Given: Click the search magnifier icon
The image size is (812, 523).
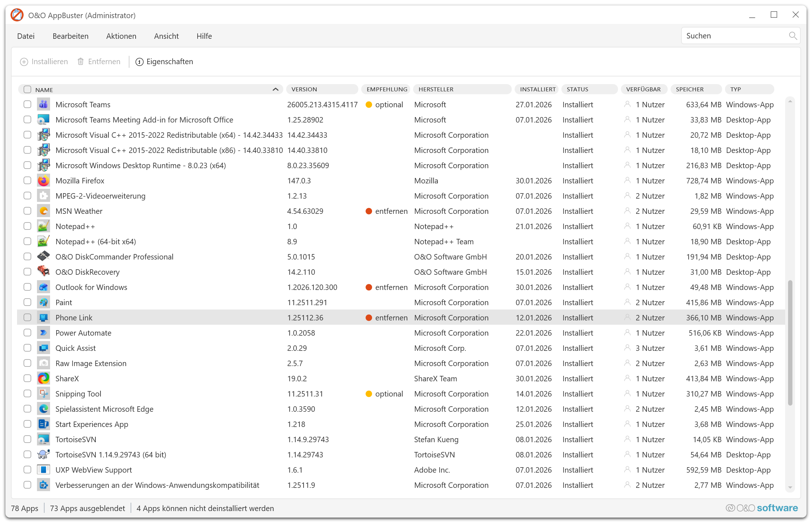Looking at the screenshot, I should (x=793, y=36).
